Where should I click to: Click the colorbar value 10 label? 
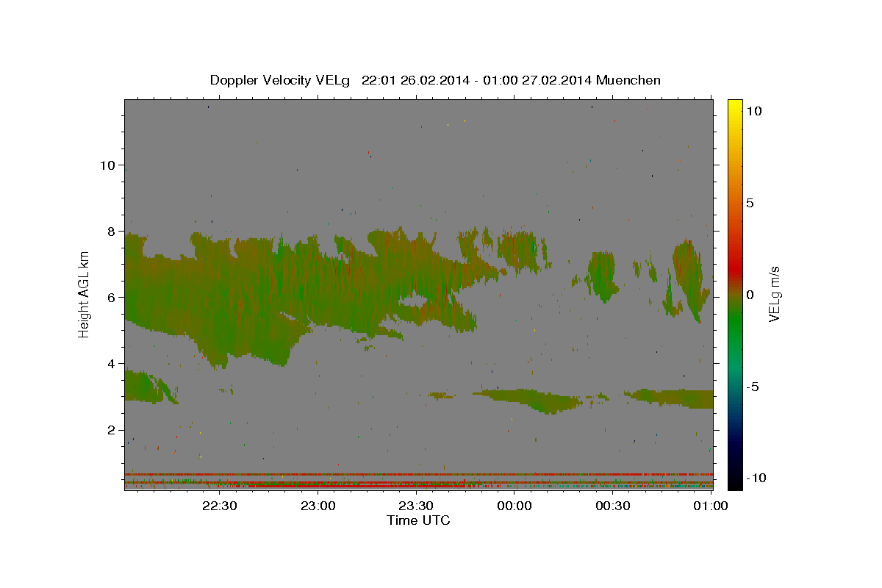point(754,110)
